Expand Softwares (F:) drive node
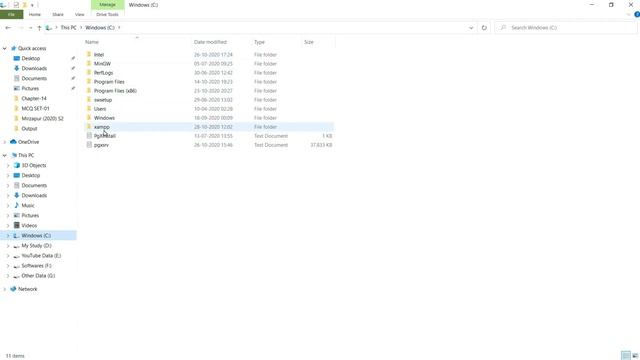The width and height of the screenshot is (640, 360). [x=8, y=266]
